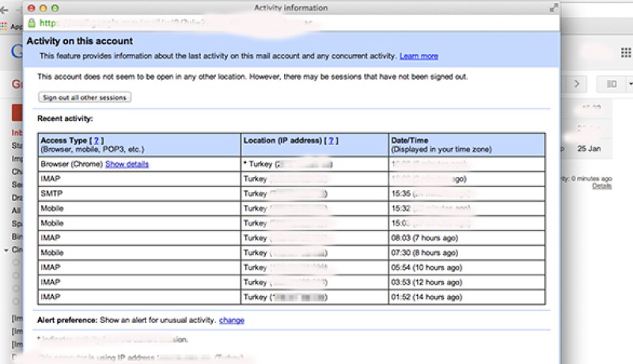
Task: Click the yellow minimize window button
Action: [44, 8]
